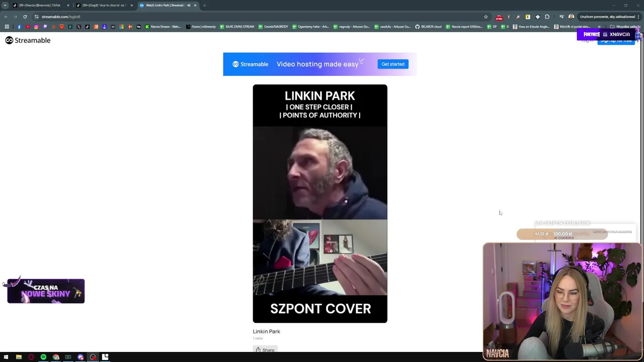Click the Linkin Park video player
This screenshot has height=362, width=644.
tap(320, 204)
